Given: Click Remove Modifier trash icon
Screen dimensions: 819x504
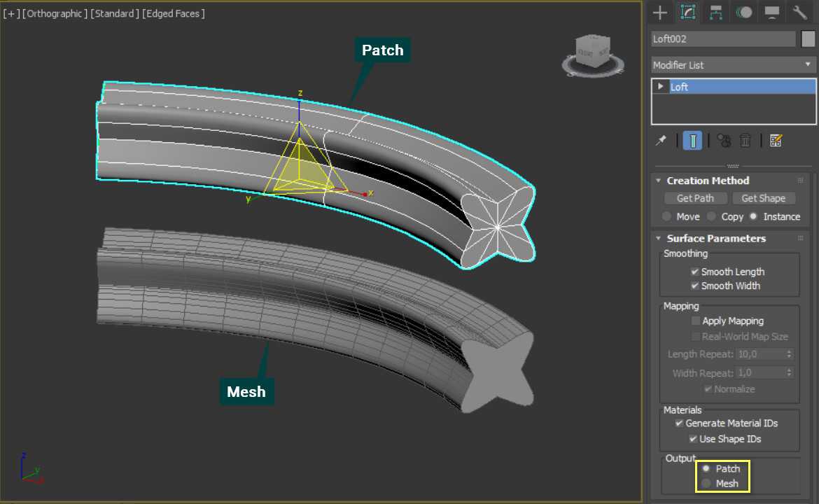Looking at the screenshot, I should point(745,141).
